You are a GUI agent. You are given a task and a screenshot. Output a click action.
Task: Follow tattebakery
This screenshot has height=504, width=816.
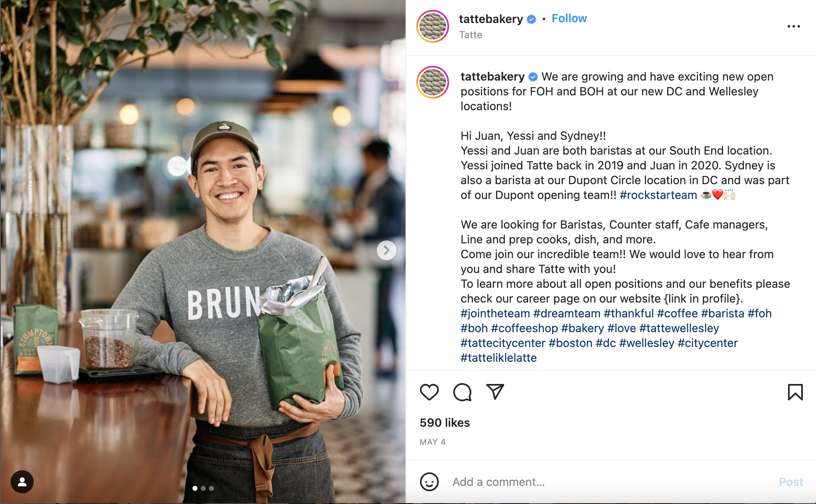pyautogui.click(x=569, y=18)
